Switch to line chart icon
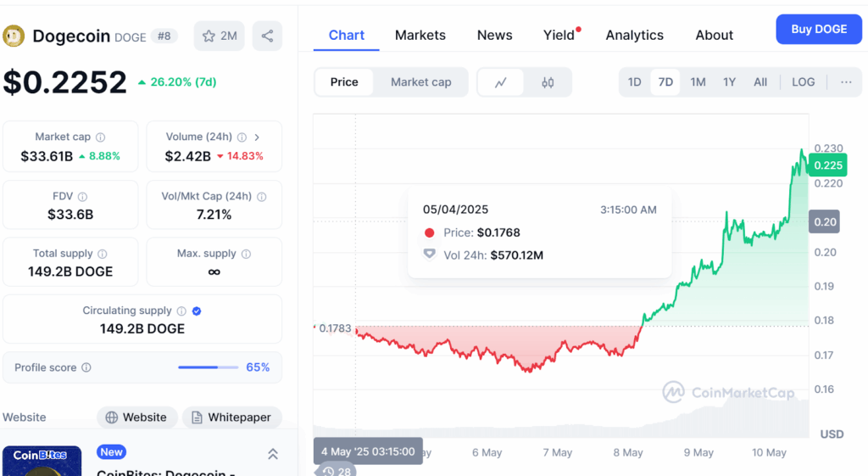 tap(501, 82)
